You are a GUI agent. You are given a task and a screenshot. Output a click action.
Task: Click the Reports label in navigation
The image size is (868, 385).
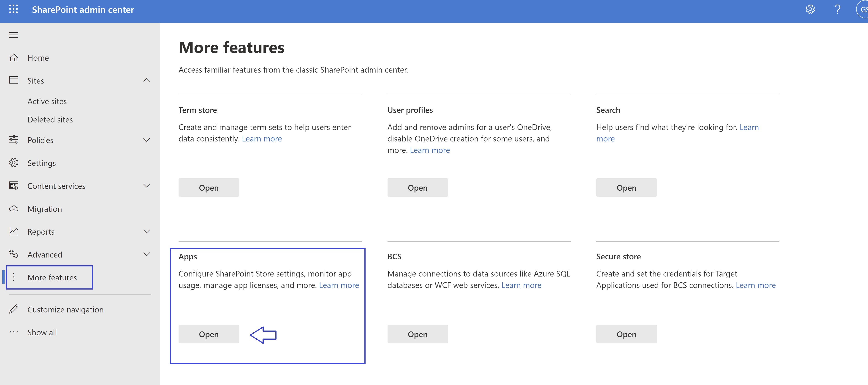(x=41, y=232)
